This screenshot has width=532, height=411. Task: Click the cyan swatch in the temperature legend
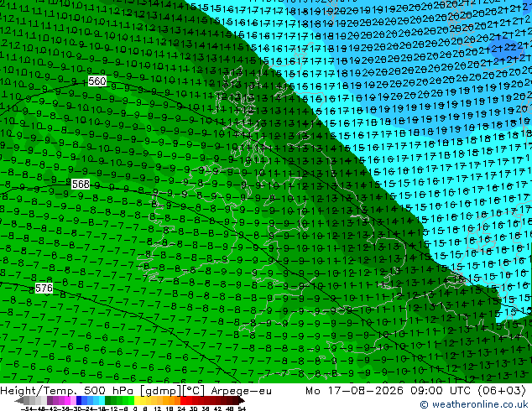[102, 401]
